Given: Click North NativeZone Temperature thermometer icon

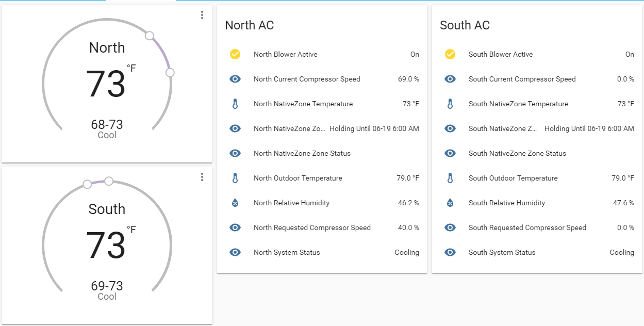Looking at the screenshot, I should [x=235, y=104].
